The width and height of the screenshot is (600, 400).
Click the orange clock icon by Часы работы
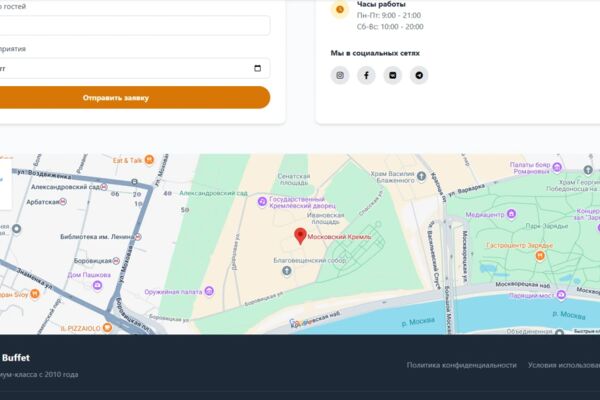tap(340, 9)
